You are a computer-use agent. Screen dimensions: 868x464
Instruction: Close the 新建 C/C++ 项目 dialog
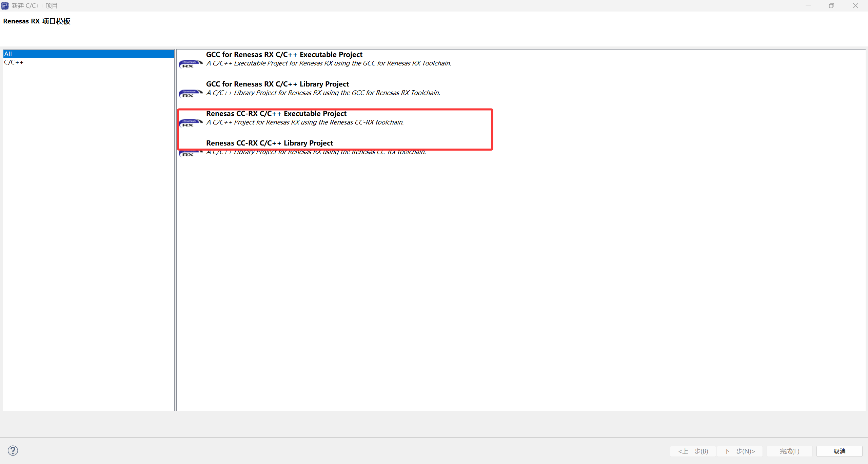click(855, 5)
